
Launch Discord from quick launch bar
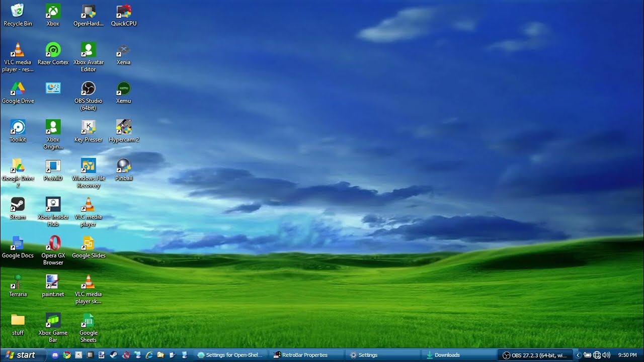click(x=55, y=355)
